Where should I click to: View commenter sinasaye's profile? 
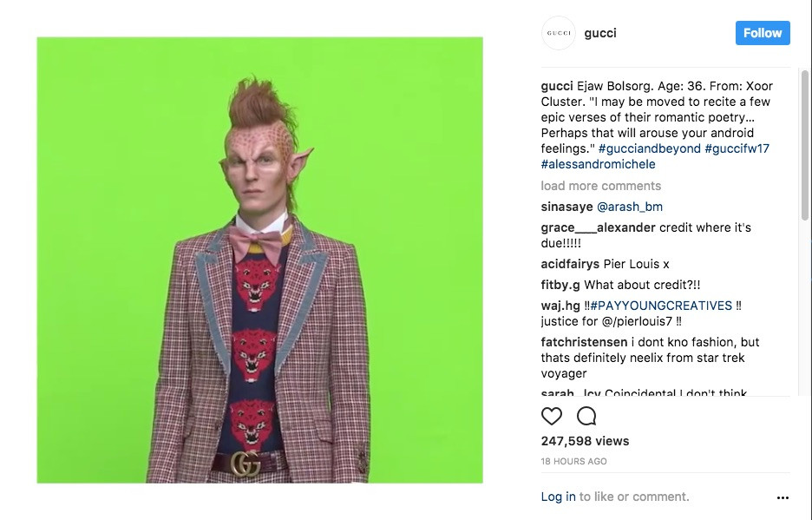(566, 207)
